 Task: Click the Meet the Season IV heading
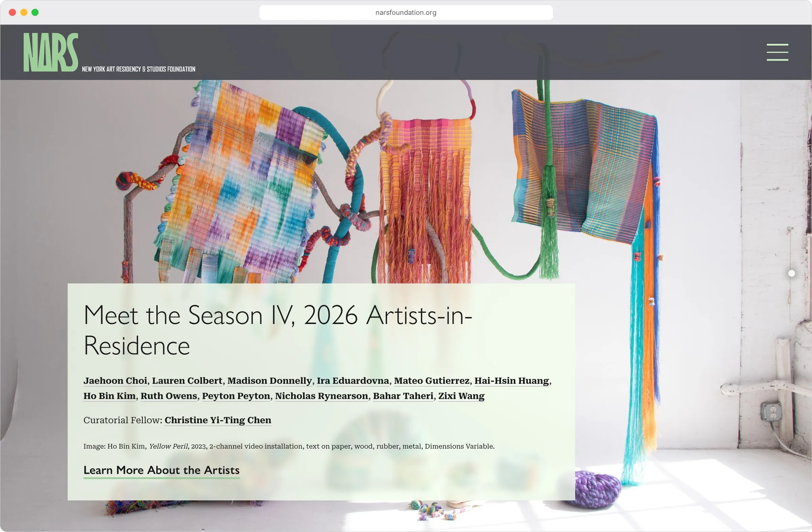click(278, 330)
